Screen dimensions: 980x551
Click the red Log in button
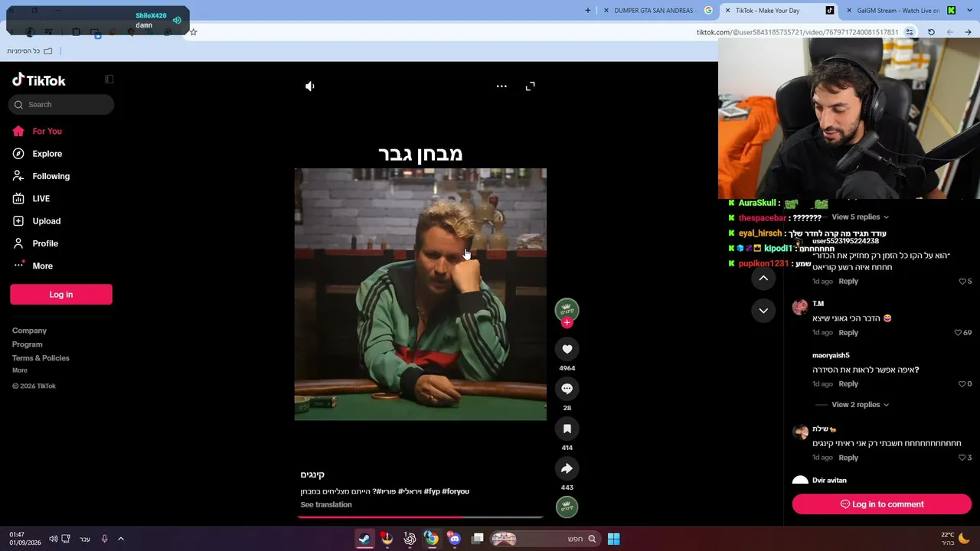61,295
